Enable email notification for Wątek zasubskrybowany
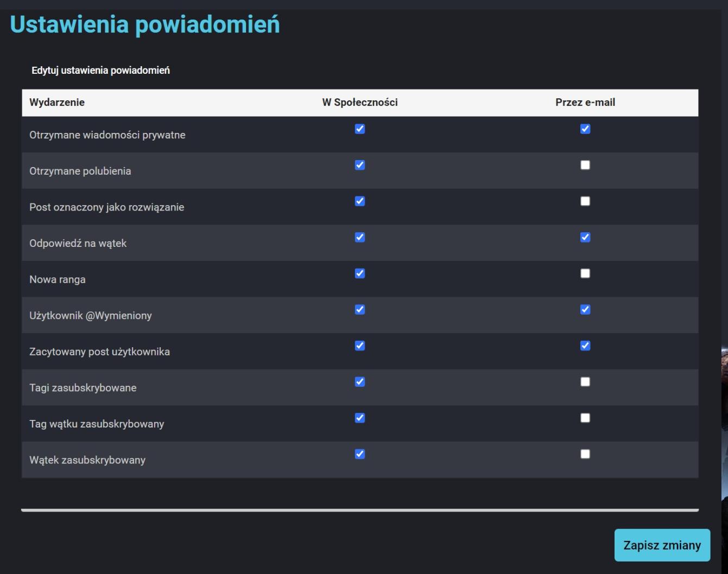Viewport: 728px width, 574px height. point(585,454)
